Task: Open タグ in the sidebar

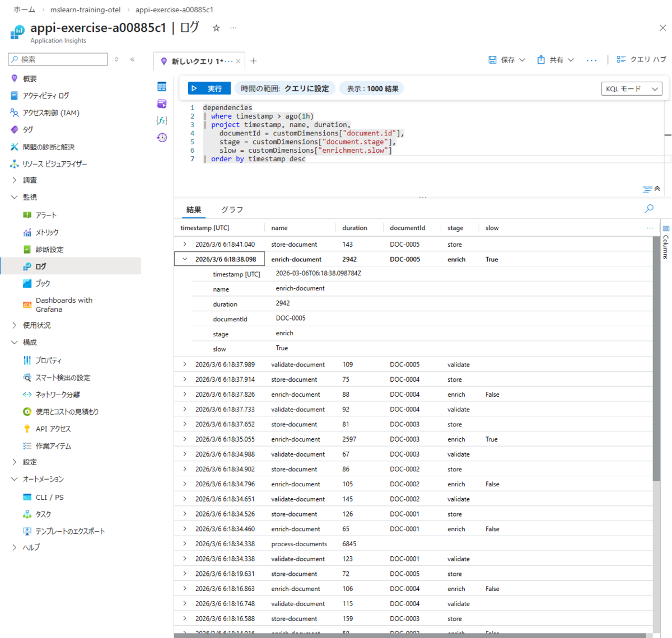Action: [28, 130]
